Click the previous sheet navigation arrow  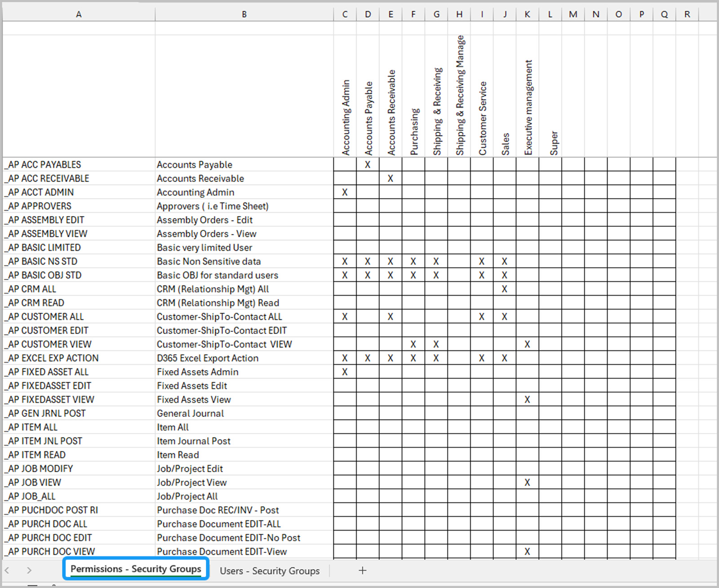(11, 570)
